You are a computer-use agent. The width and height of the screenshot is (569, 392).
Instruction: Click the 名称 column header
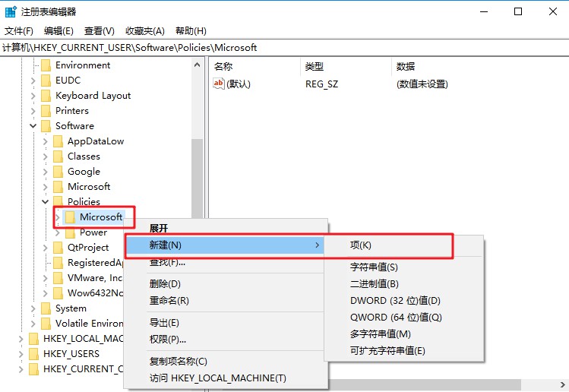[x=223, y=67]
